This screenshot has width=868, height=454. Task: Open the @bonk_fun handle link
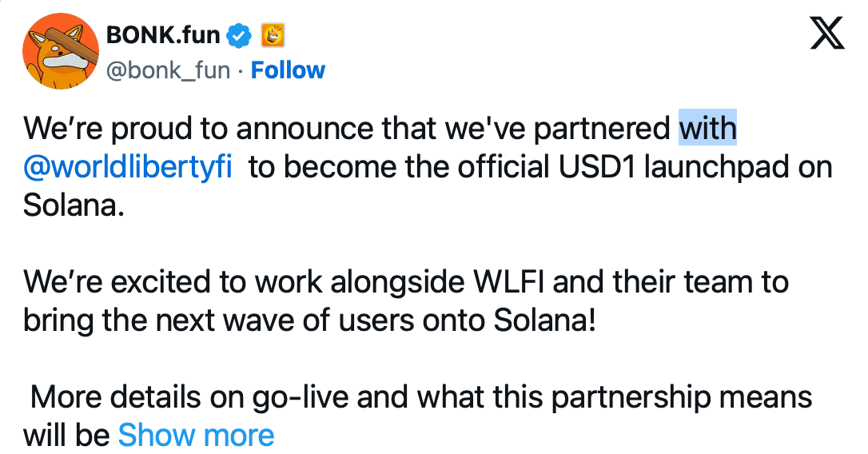tap(168, 70)
